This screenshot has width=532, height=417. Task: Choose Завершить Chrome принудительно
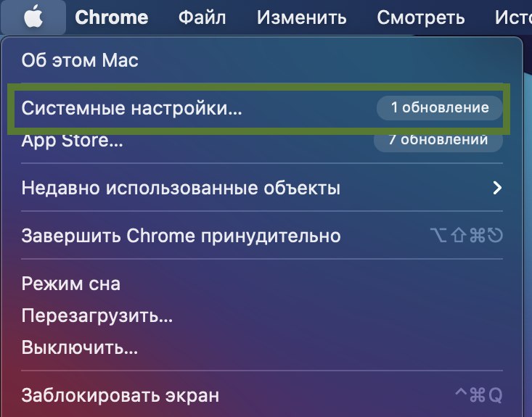coord(261,236)
